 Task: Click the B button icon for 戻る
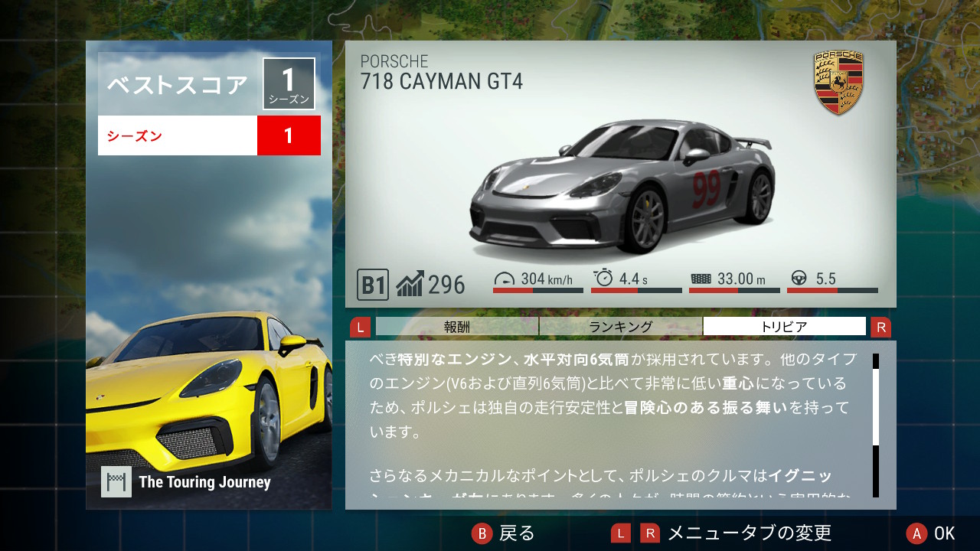pos(482,533)
